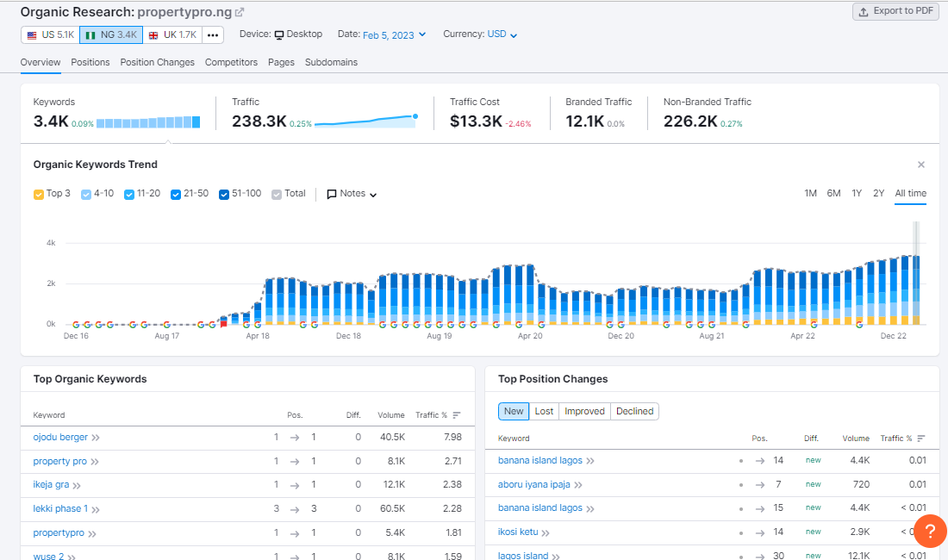Click the Export to PDF button
This screenshot has width=948, height=560.
896,11
